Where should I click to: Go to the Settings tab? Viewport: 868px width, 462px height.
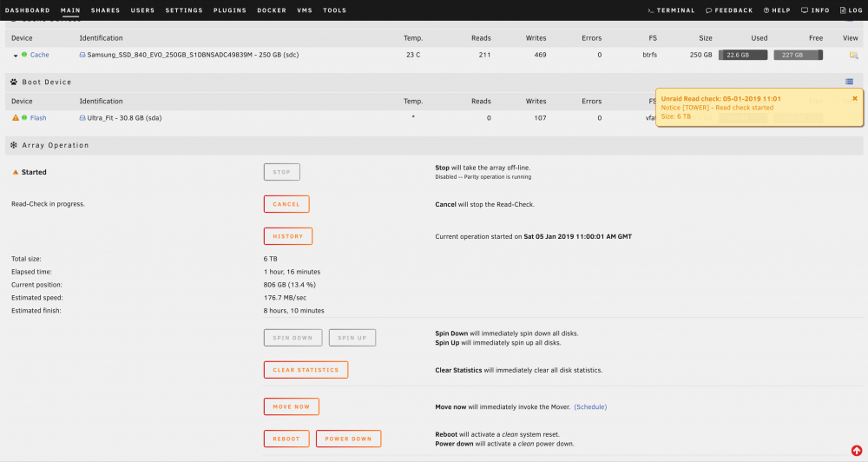coord(184,10)
